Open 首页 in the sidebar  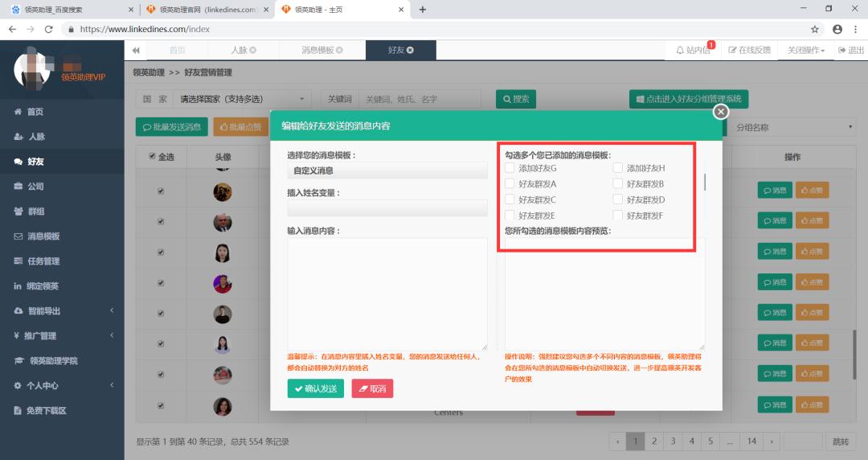point(62,112)
